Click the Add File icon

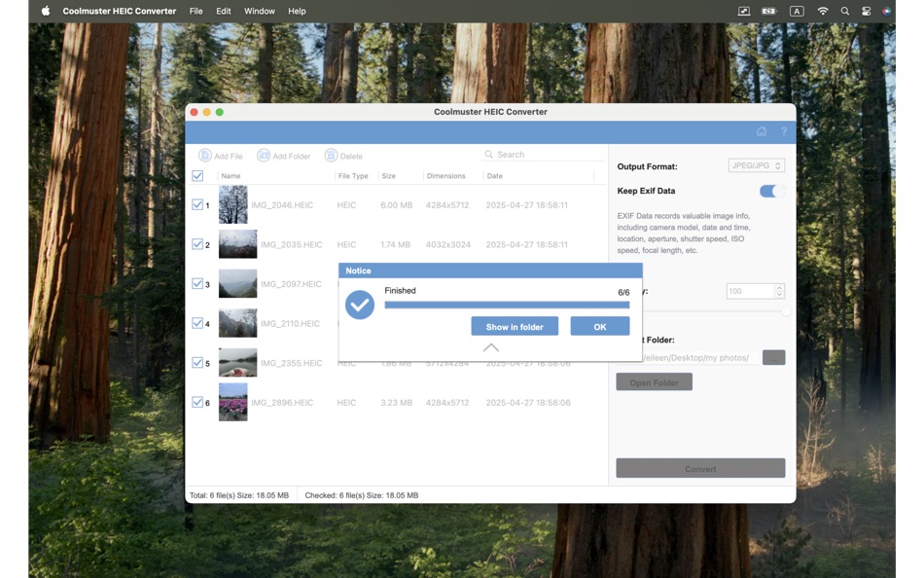click(x=205, y=155)
